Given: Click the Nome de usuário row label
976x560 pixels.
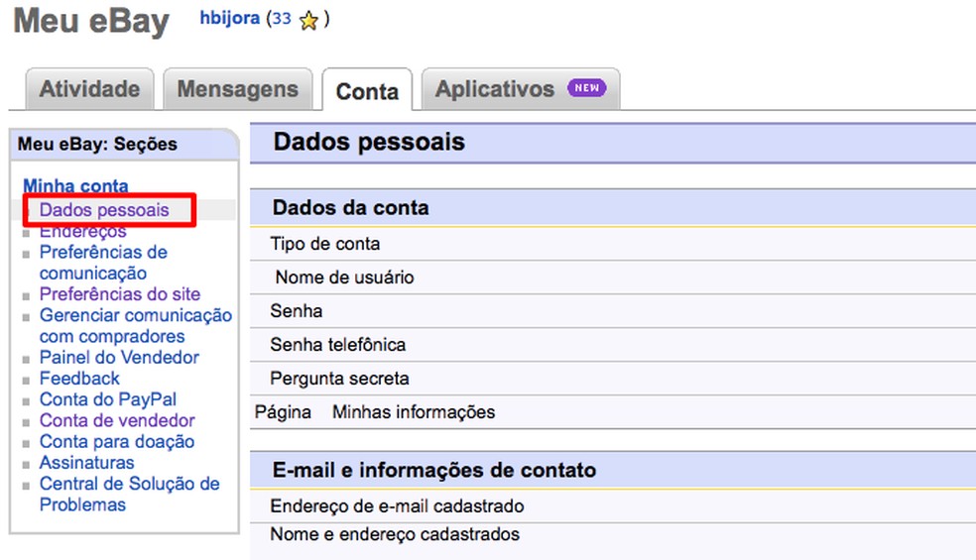Looking at the screenshot, I should point(344,278).
